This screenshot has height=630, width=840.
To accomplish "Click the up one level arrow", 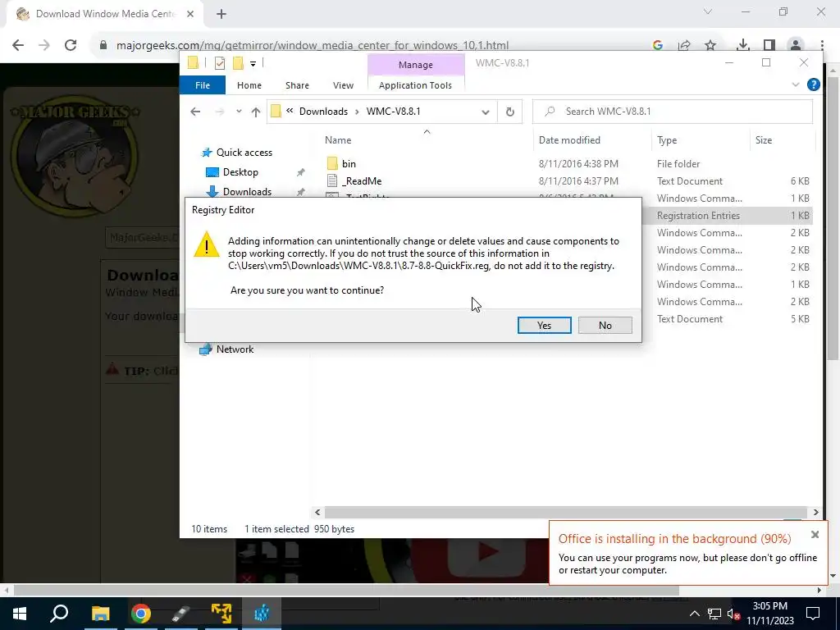I will click(256, 112).
